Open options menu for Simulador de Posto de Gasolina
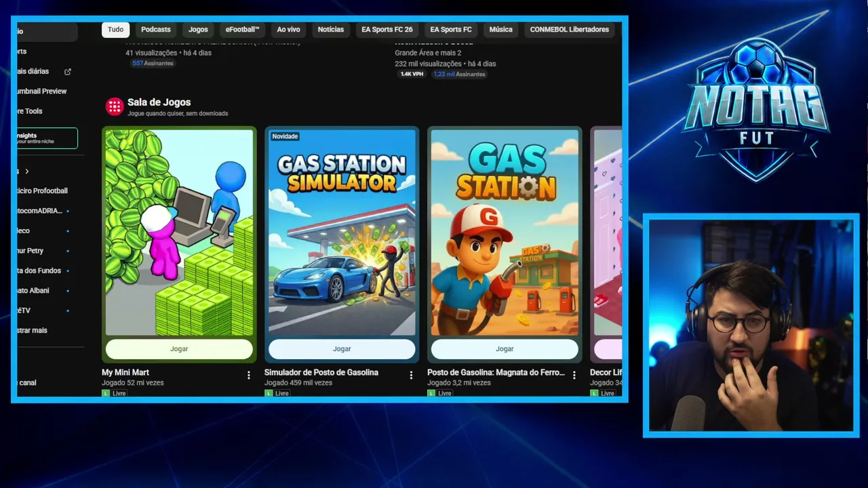The width and height of the screenshot is (868, 488). pos(411,375)
